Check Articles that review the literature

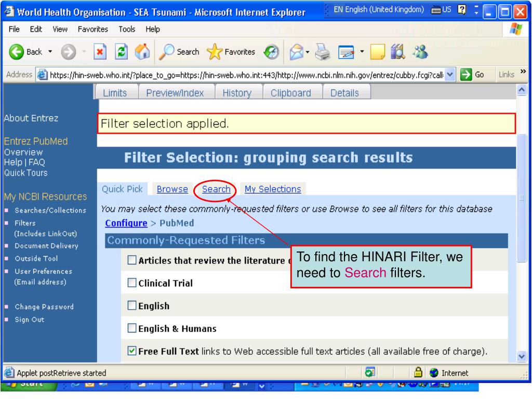[x=131, y=260]
